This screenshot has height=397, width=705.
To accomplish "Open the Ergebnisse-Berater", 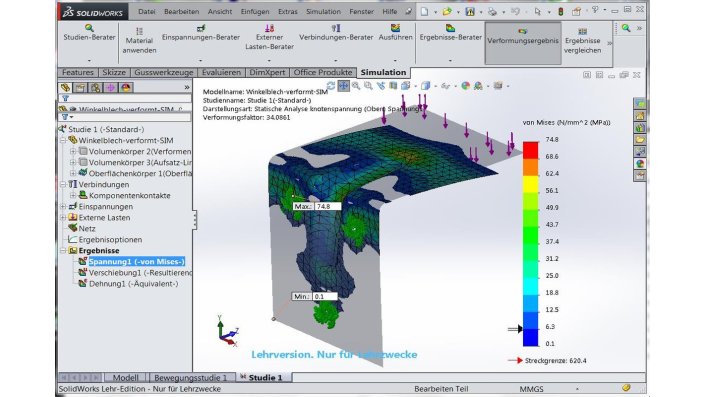I will 451,33.
